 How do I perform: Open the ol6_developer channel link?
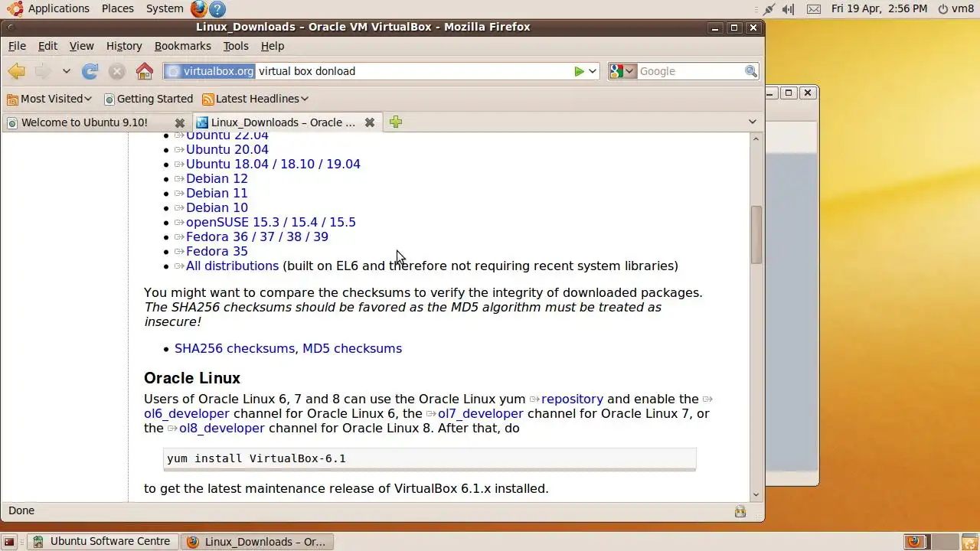tap(187, 413)
